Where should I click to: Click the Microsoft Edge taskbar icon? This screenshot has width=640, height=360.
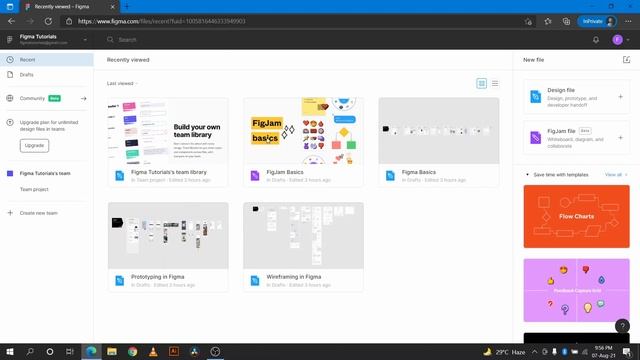pyautogui.click(x=91, y=351)
